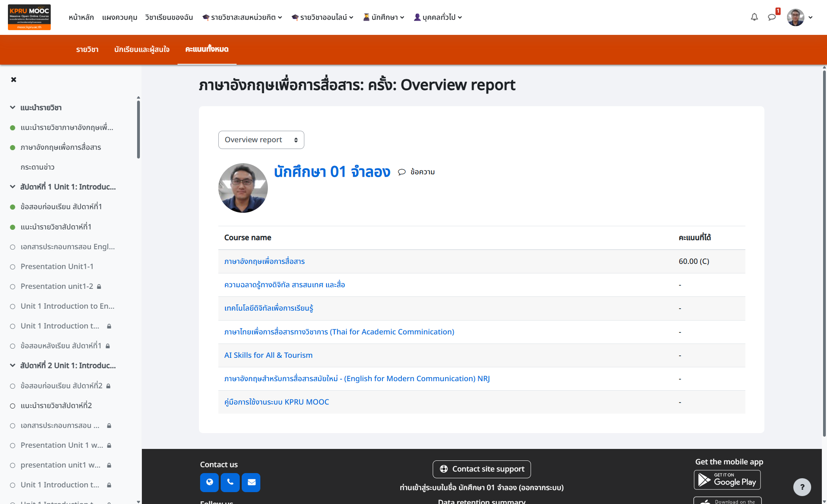Open บุคคลทั่วไป dropdown menu
Image resolution: width=827 pixels, height=504 pixels.
pyautogui.click(x=438, y=17)
